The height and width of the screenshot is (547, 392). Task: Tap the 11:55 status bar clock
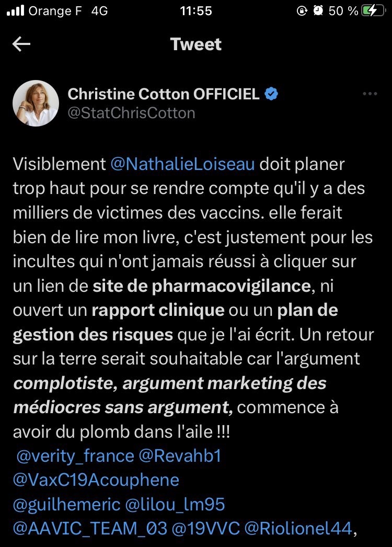click(195, 11)
